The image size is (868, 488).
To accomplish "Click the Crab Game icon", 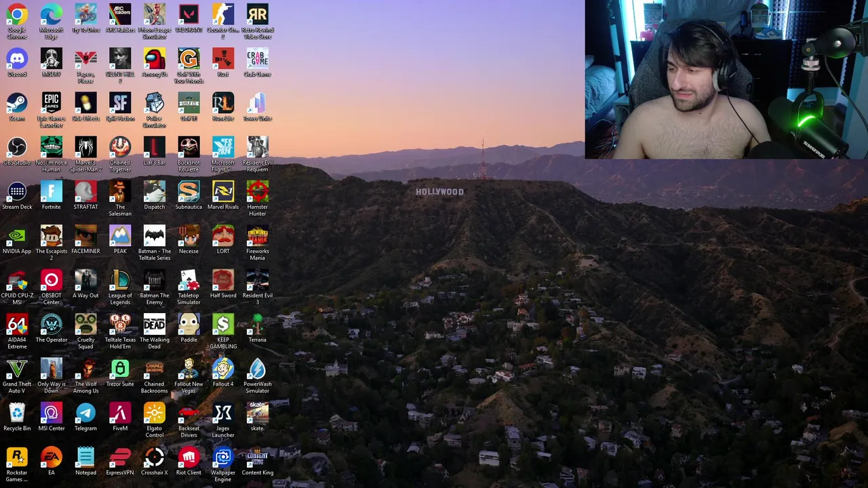I will 258,62.
